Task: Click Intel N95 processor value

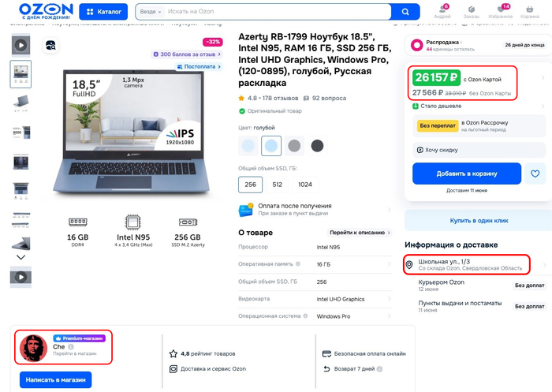Action: [328, 247]
